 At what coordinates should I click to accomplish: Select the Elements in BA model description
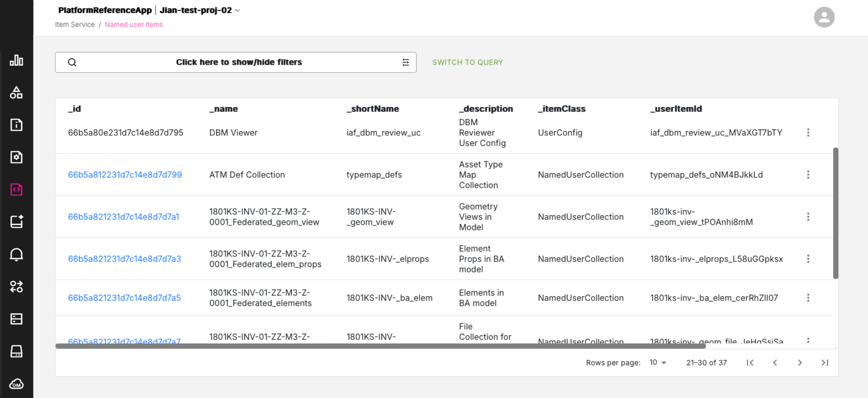(482, 298)
